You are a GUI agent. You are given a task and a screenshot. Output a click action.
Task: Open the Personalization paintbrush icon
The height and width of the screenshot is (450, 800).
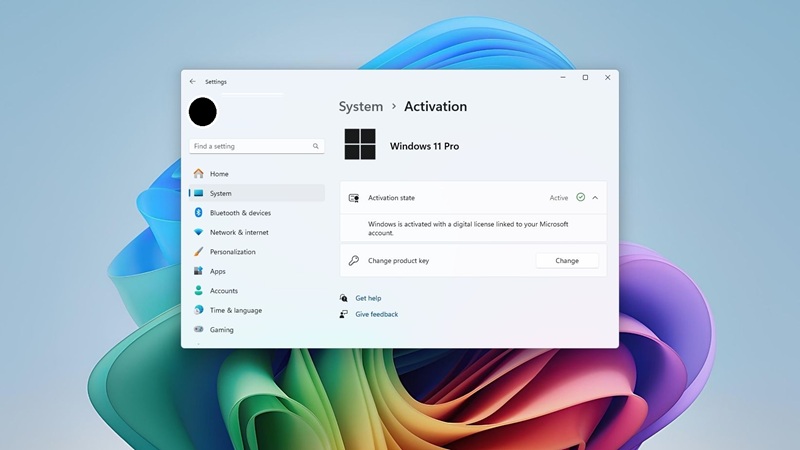(198, 252)
